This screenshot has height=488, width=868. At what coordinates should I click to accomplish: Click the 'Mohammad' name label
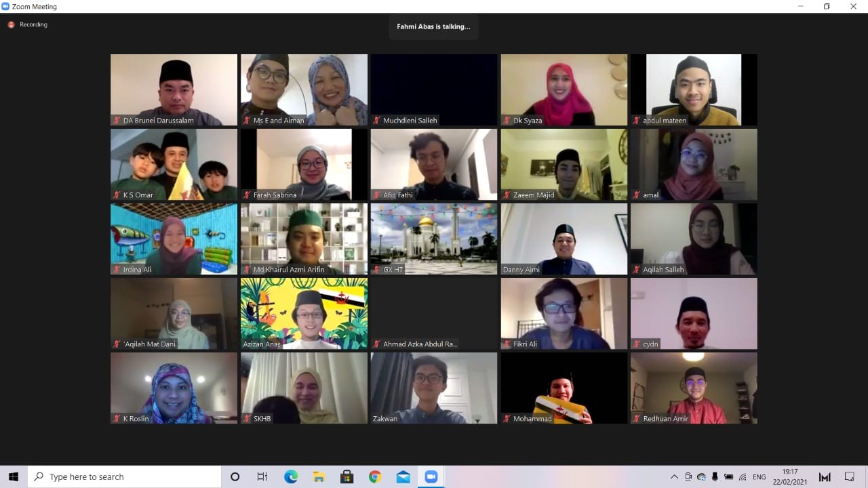532,419
